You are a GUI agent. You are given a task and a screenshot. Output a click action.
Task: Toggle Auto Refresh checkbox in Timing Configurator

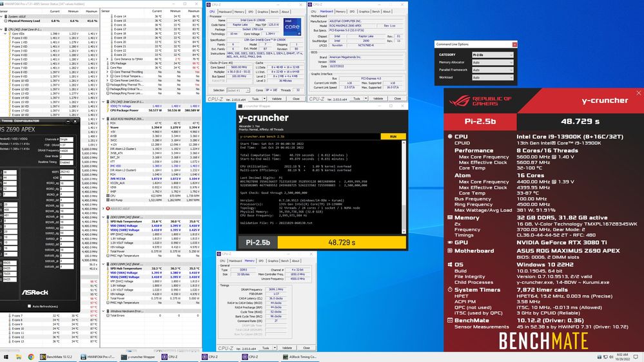[x=29, y=306]
